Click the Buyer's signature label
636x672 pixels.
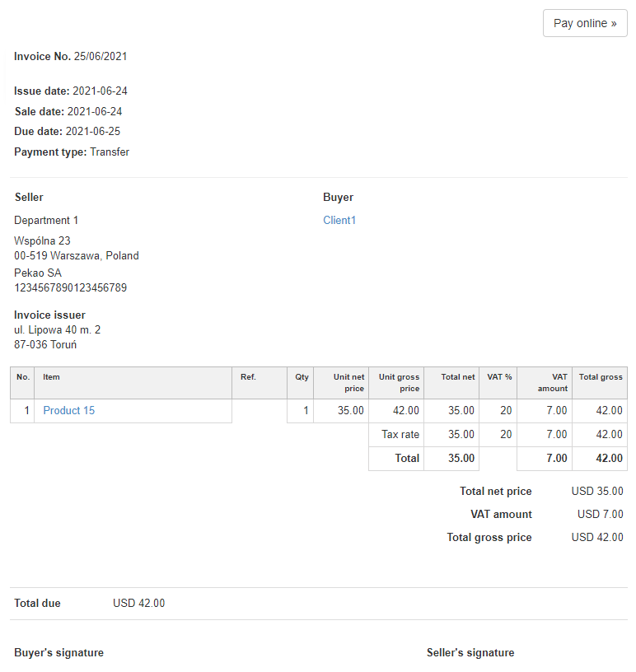click(x=58, y=653)
